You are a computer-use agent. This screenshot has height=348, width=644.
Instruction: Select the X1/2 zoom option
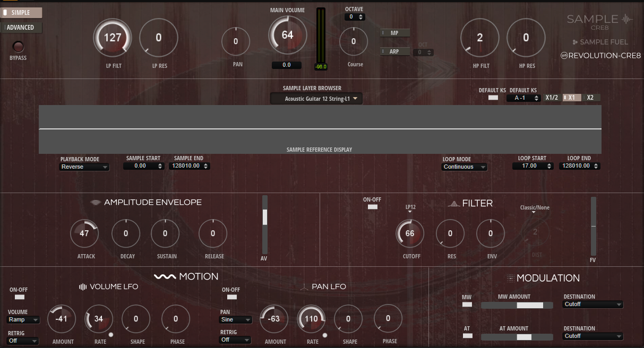(552, 98)
